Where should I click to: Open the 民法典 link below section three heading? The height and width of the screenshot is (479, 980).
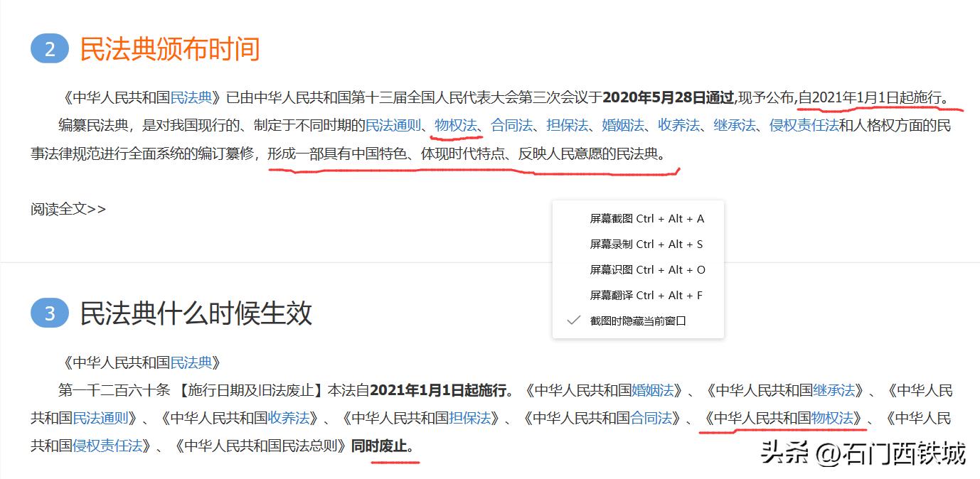190,361
